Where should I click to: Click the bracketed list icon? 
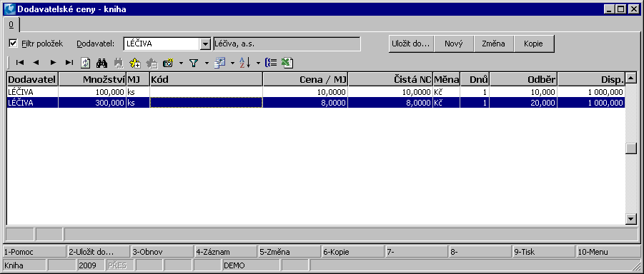pos(271,63)
